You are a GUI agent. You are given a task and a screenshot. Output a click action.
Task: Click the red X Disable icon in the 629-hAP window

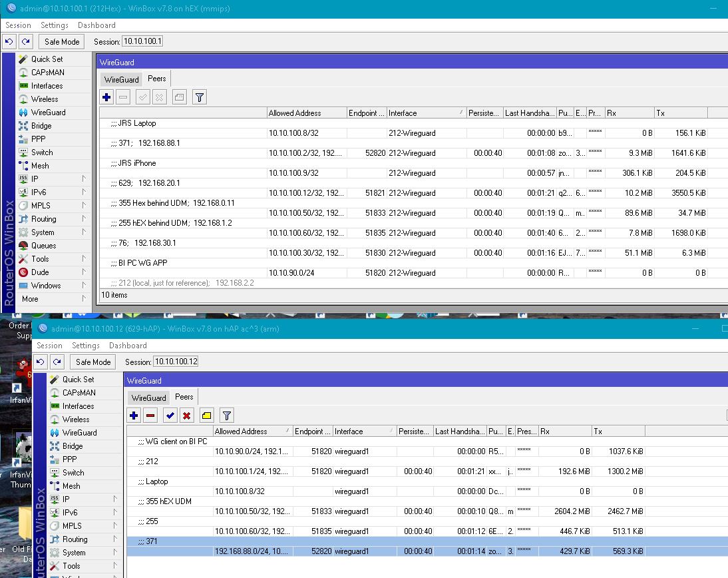(x=187, y=416)
